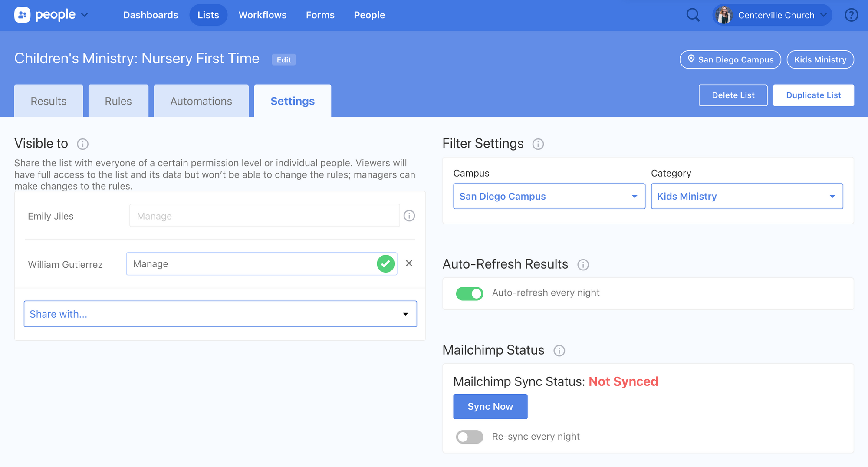Click the search magnifier icon

[x=693, y=15]
